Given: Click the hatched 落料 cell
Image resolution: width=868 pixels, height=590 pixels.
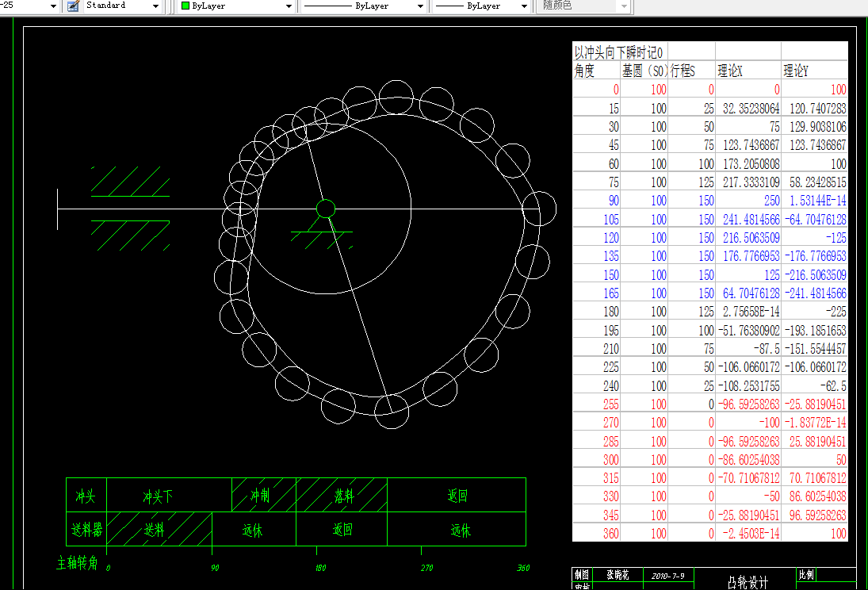Looking at the screenshot, I should [x=343, y=496].
